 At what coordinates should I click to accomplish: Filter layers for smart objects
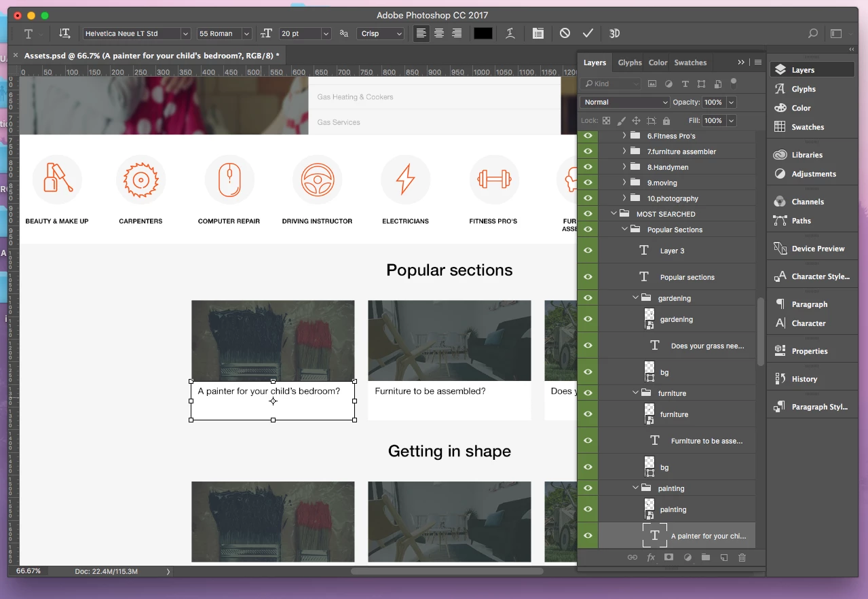717,84
